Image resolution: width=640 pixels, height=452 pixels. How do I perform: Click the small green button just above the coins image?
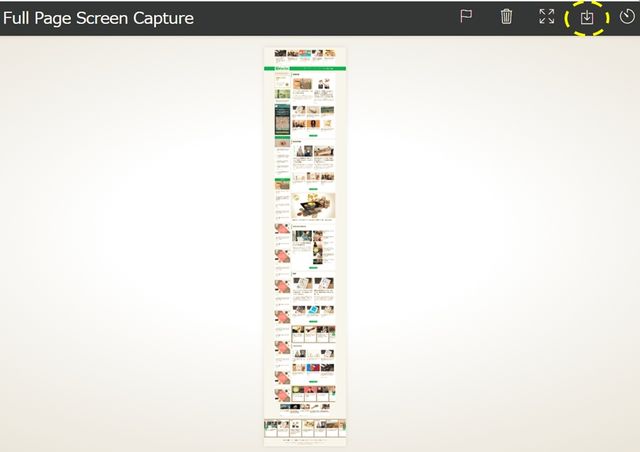pos(313,189)
